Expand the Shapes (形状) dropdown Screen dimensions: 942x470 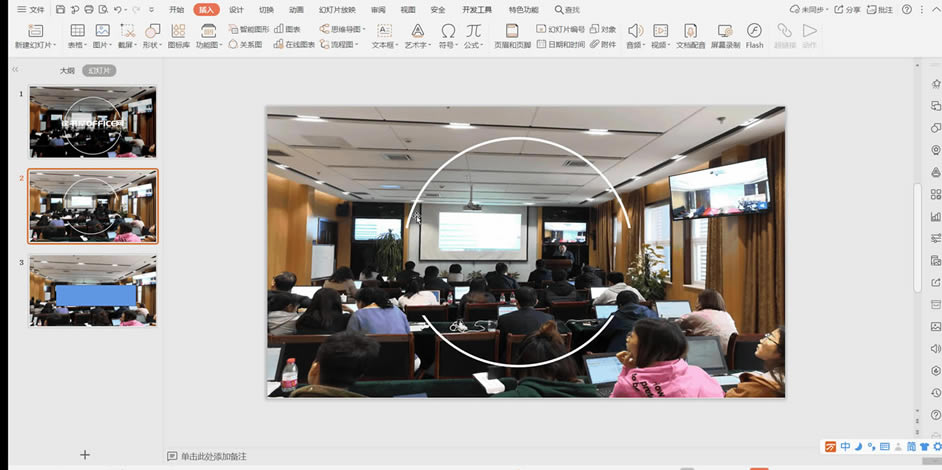pos(153,45)
